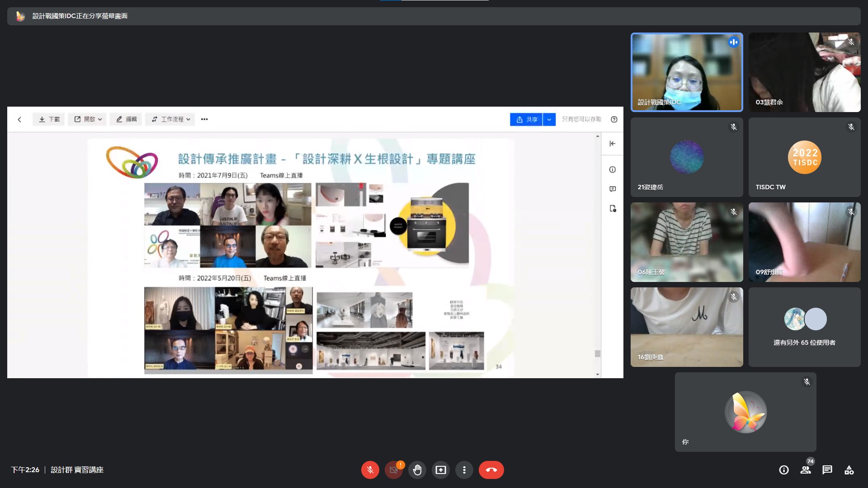Image resolution: width=868 pixels, height=488 pixels.
Task: Open the document toolbar's ellipsis menu
Action: (x=204, y=119)
